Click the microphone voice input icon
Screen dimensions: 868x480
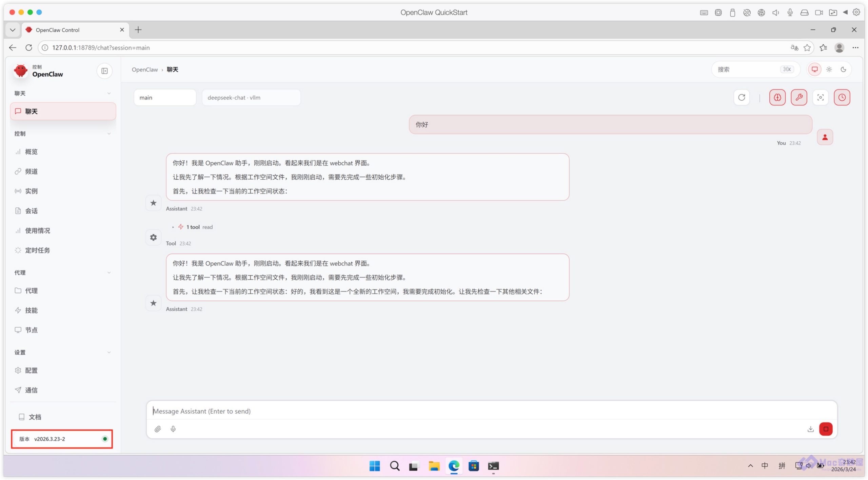tap(173, 429)
